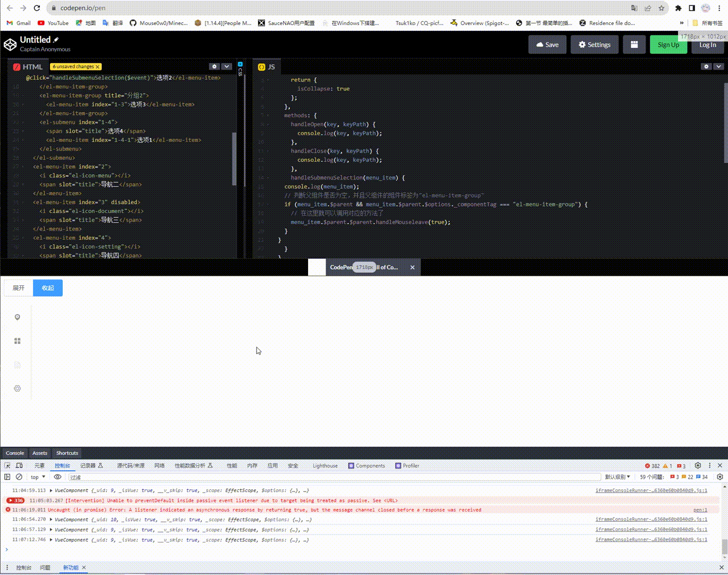
Task: Expand the VueComponent log at 11:06:57.129
Action: [x=51, y=530]
